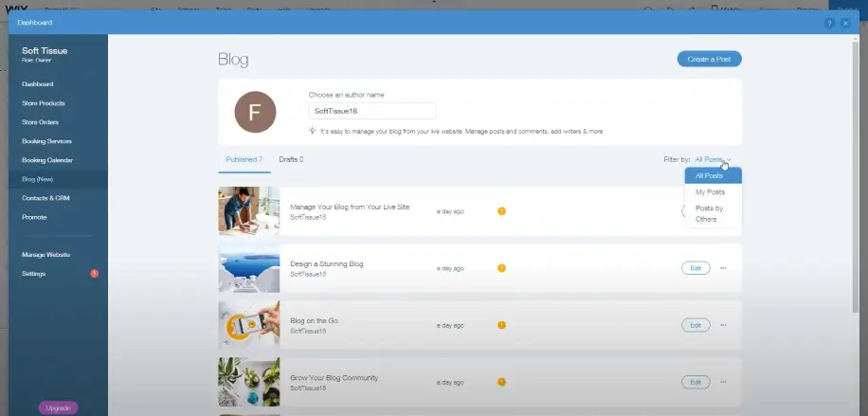
Task: Edit the Design a Stunning Blog post
Action: [696, 268]
